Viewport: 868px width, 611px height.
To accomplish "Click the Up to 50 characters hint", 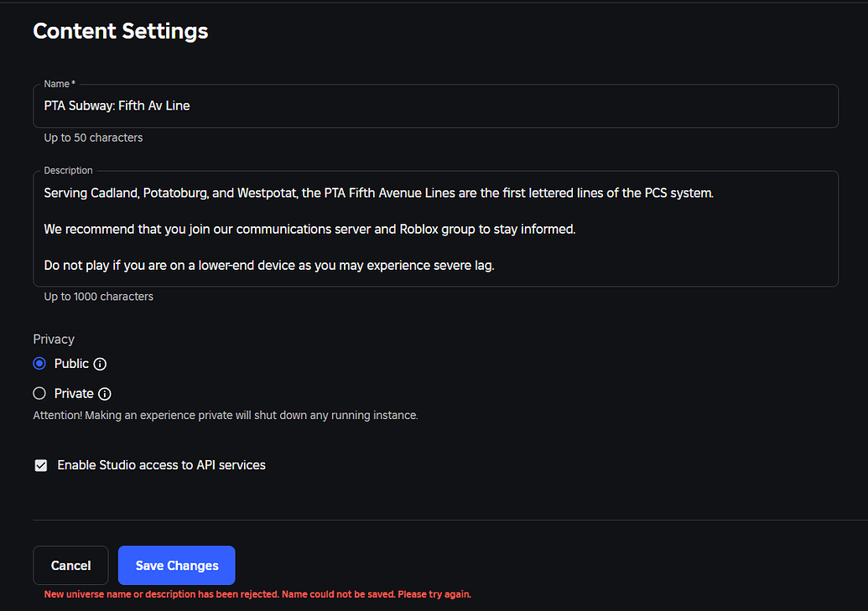I will 93,137.
